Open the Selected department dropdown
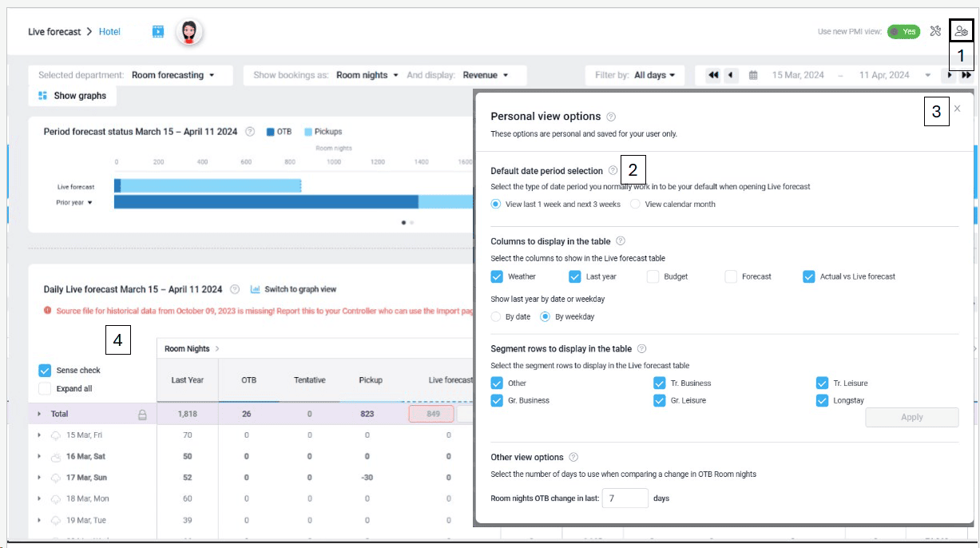Viewport: 980px width, 548px height. click(173, 75)
